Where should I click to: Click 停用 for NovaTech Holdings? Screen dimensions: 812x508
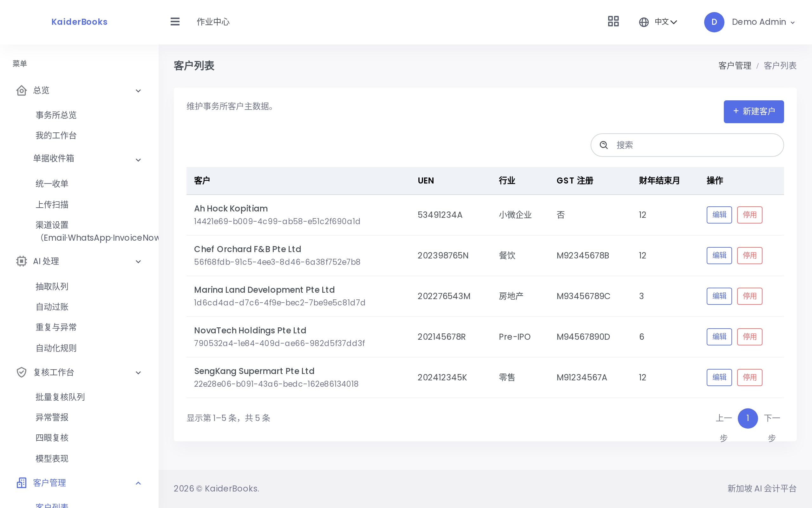(x=750, y=337)
